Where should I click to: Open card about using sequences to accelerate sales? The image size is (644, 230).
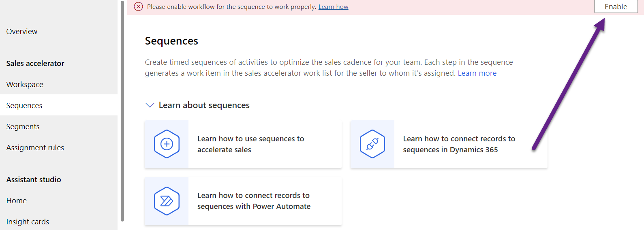pyautogui.click(x=250, y=144)
